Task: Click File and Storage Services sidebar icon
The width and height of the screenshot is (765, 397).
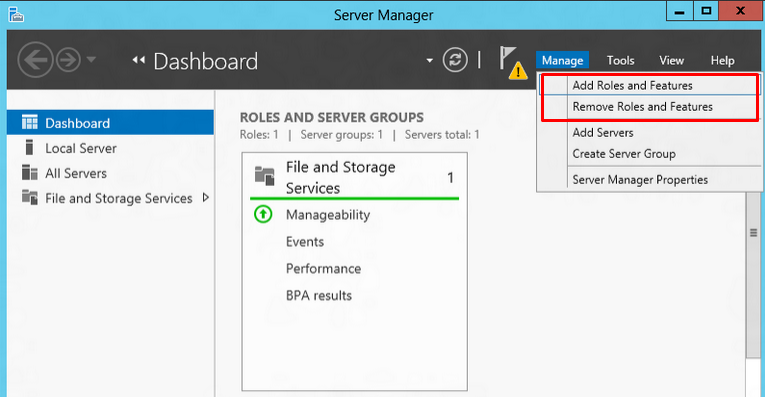Action: tap(30, 198)
